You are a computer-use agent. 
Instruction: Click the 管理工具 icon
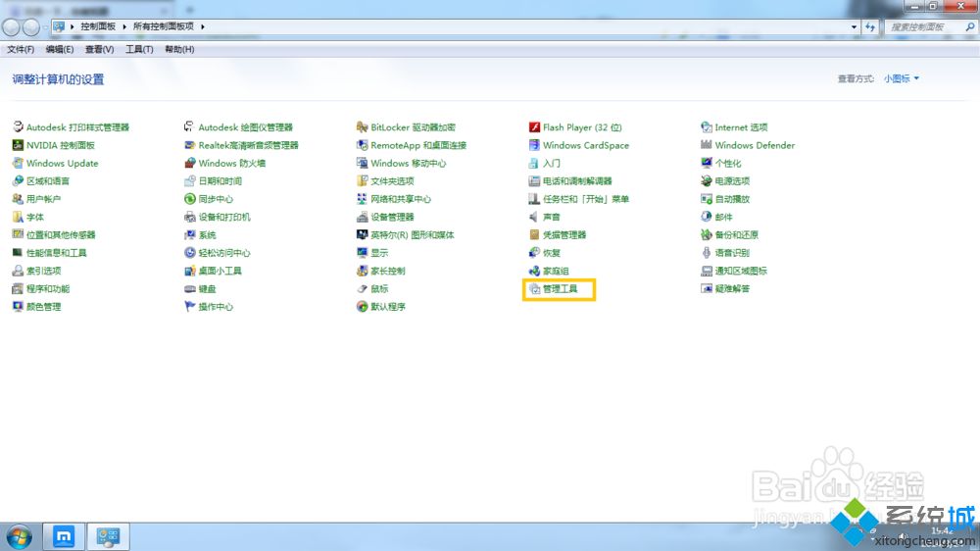pyautogui.click(x=534, y=289)
